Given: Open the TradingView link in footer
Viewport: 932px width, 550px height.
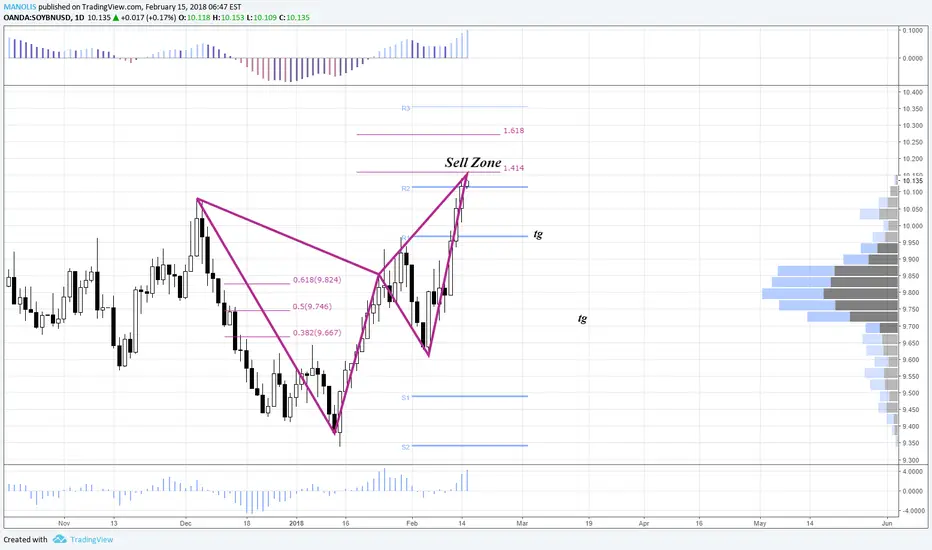Looking at the screenshot, I should (92, 539).
